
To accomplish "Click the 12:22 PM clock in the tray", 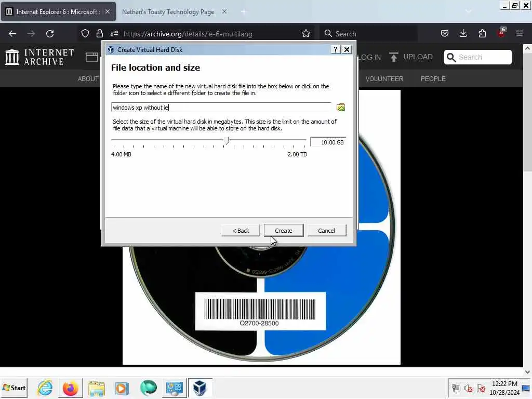I will 504,384.
